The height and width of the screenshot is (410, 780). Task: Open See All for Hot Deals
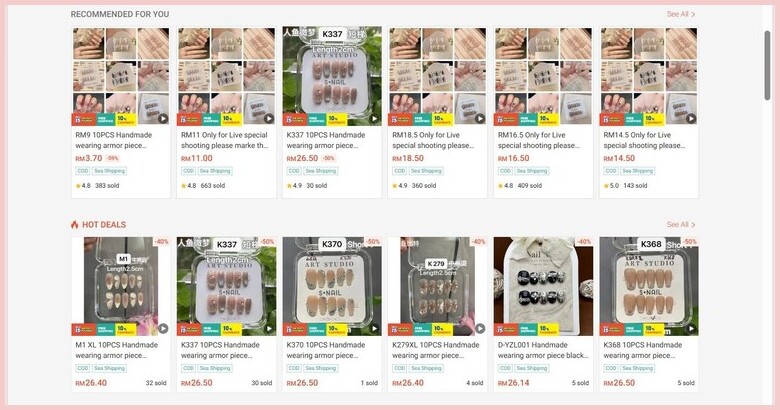(x=681, y=224)
